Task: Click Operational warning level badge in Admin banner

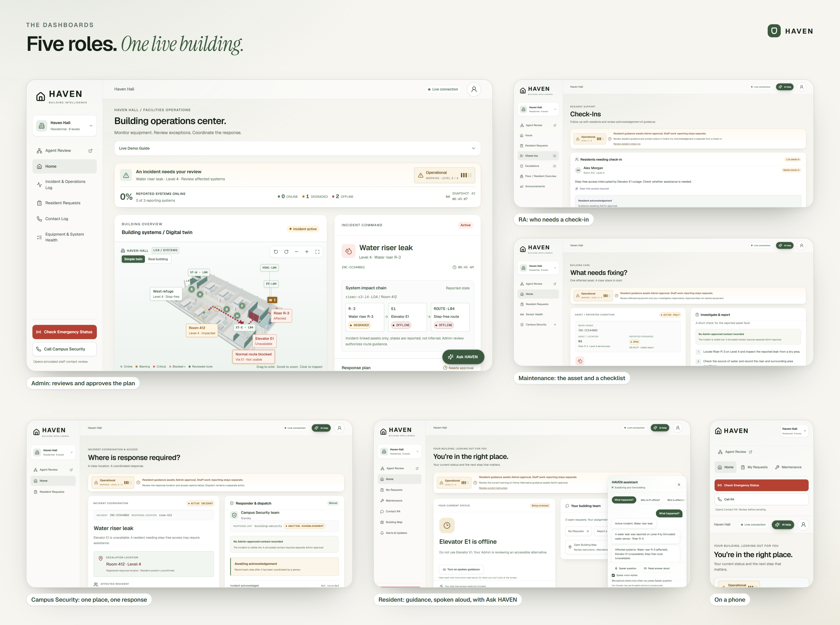Action: (x=444, y=176)
